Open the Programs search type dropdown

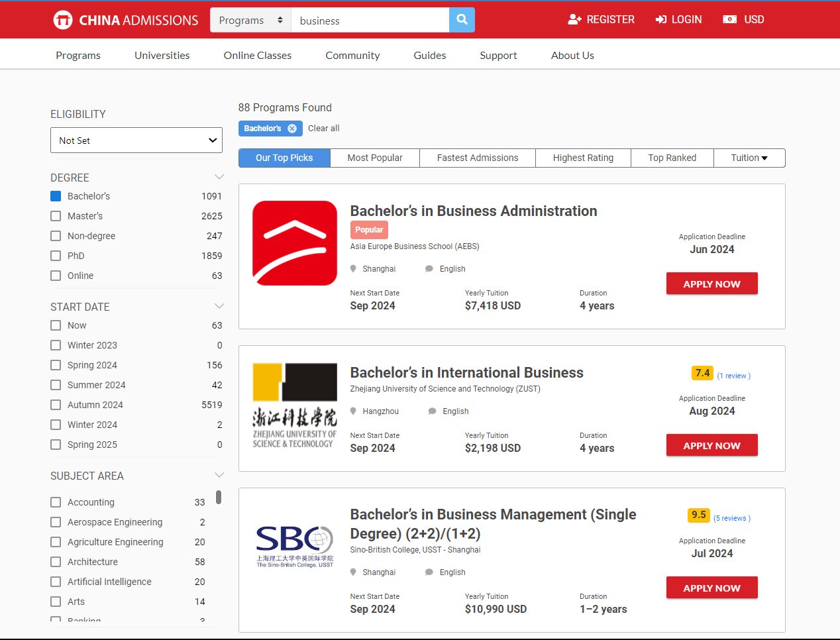click(250, 21)
